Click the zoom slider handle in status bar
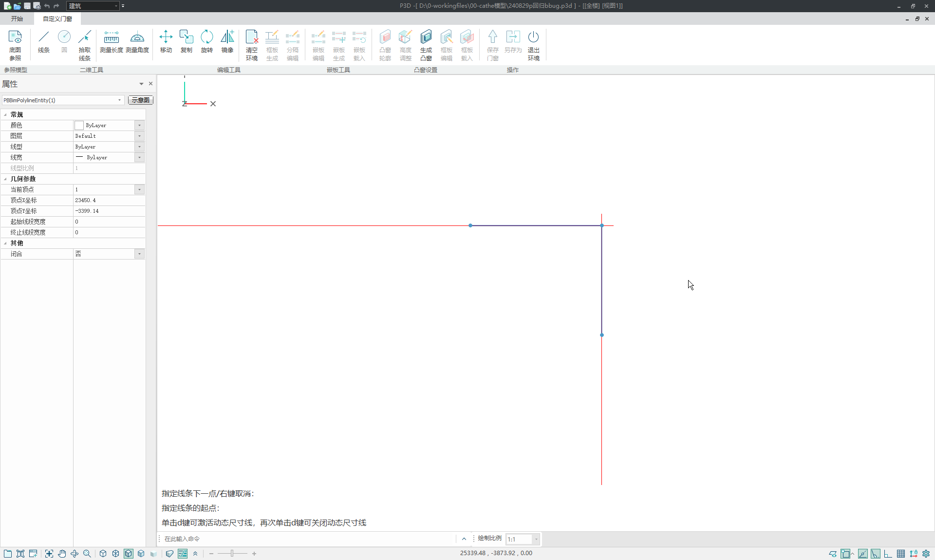This screenshot has width=935, height=560. pos(232,554)
